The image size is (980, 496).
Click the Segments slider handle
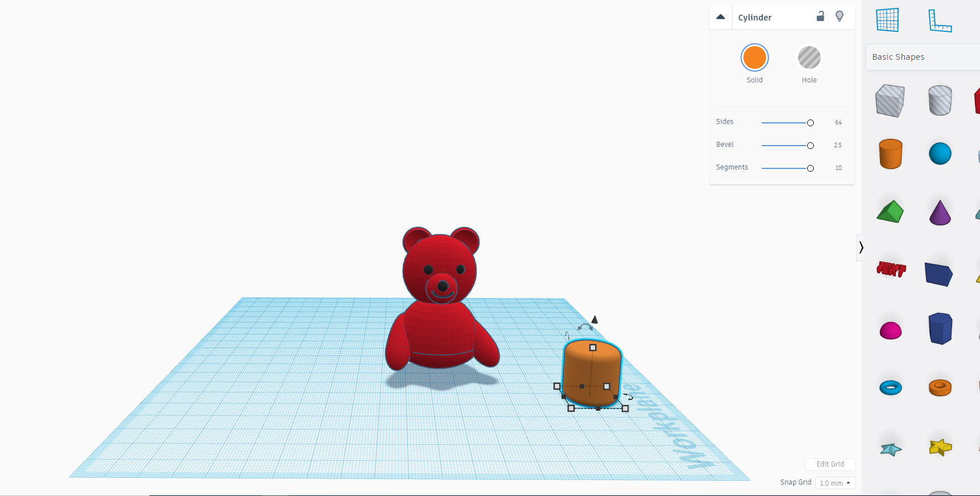point(811,168)
